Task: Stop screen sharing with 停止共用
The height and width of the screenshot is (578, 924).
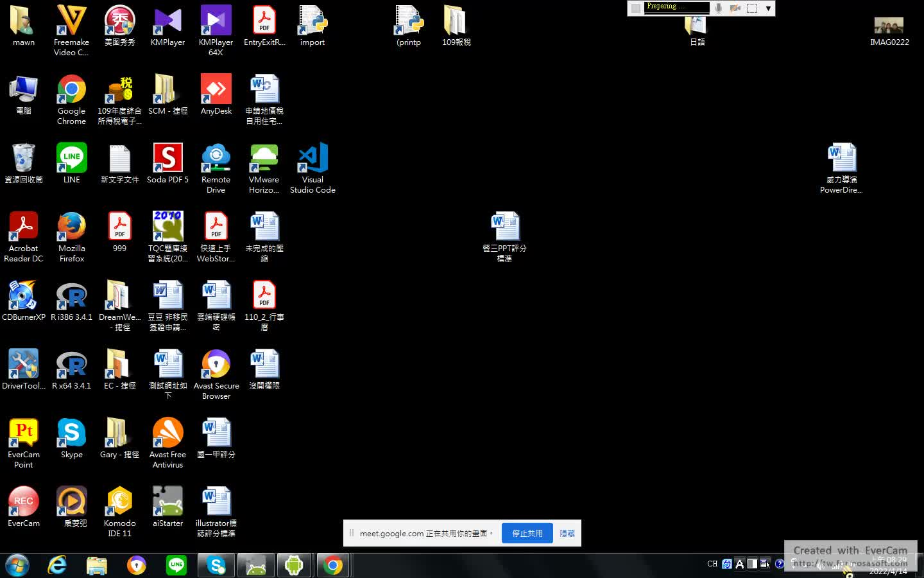Action: coord(527,533)
